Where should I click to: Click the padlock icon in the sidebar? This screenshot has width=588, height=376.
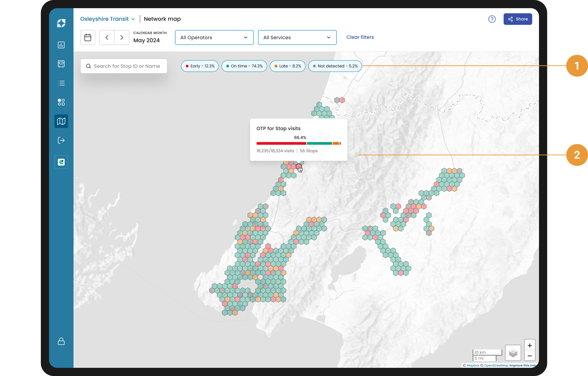click(61, 341)
